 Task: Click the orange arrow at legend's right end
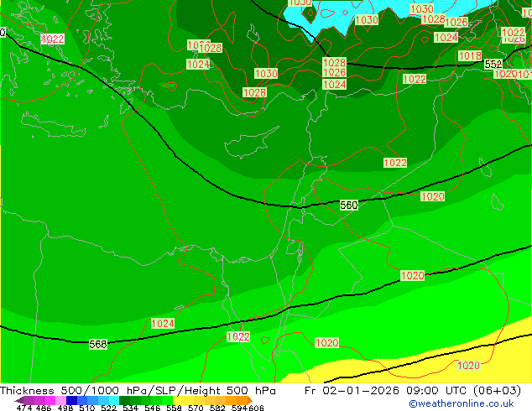(250, 400)
